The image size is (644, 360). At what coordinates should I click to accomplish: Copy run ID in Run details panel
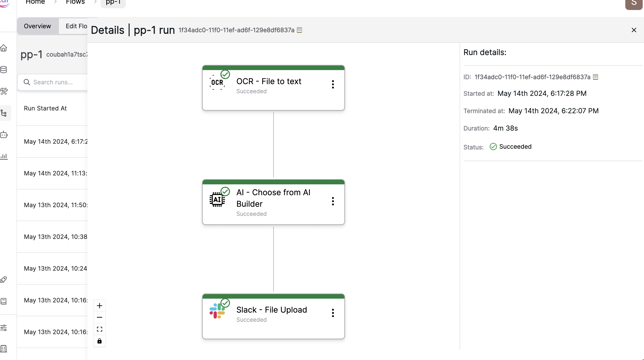pos(596,77)
